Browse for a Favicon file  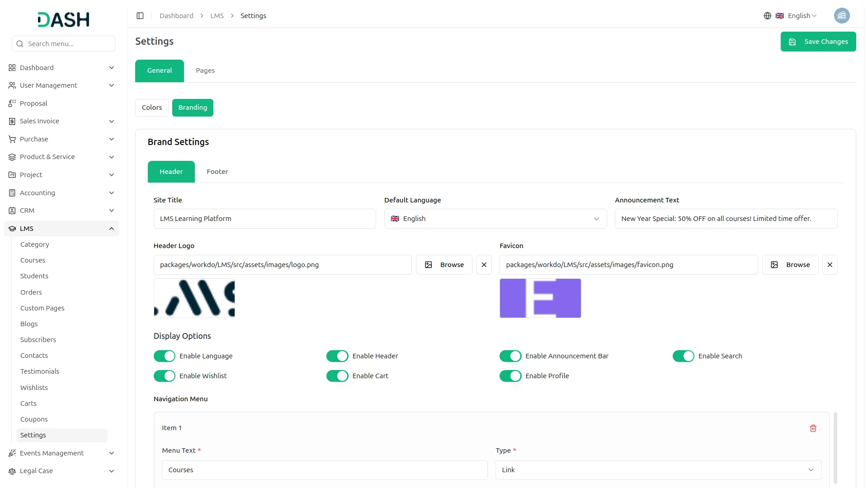click(790, 265)
